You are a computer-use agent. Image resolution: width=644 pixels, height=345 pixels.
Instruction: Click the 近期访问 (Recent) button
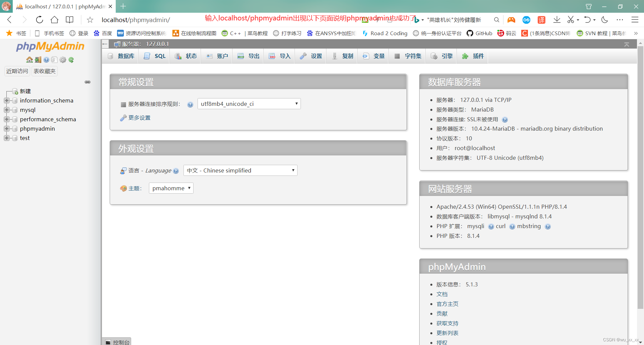17,71
